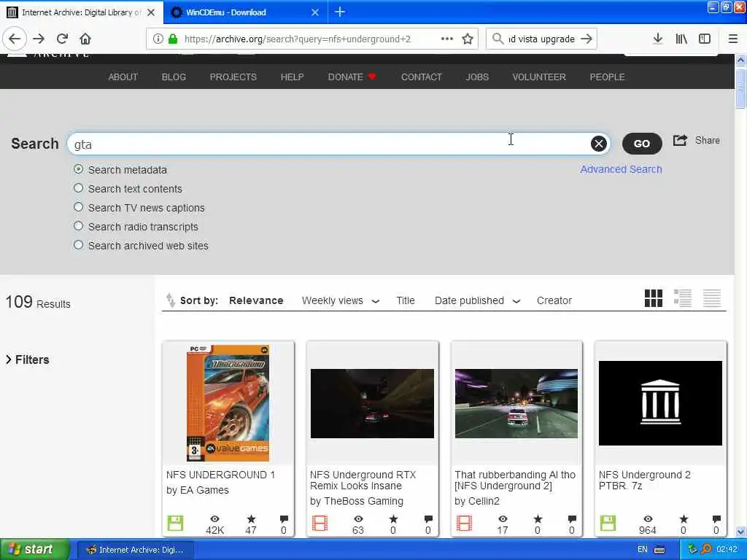Viewport: 747px width, 560px height.
Task: Open the Windows start menu
Action: click(x=34, y=549)
